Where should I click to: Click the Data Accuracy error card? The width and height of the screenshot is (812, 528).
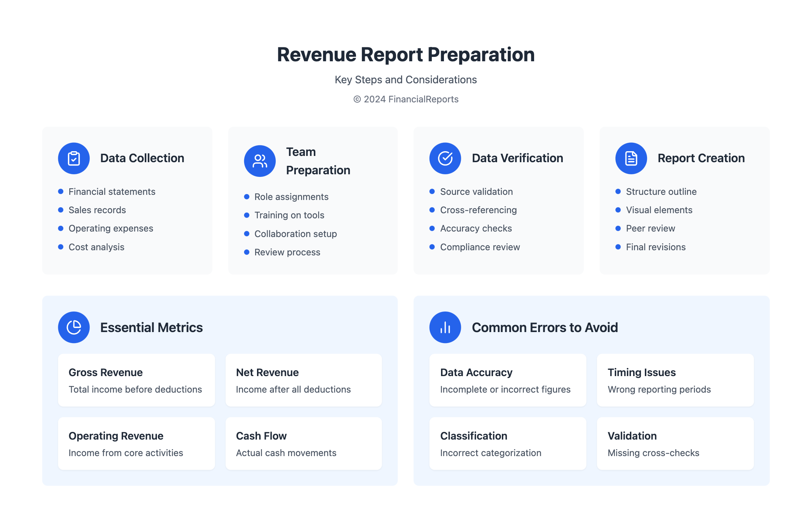coord(507,380)
